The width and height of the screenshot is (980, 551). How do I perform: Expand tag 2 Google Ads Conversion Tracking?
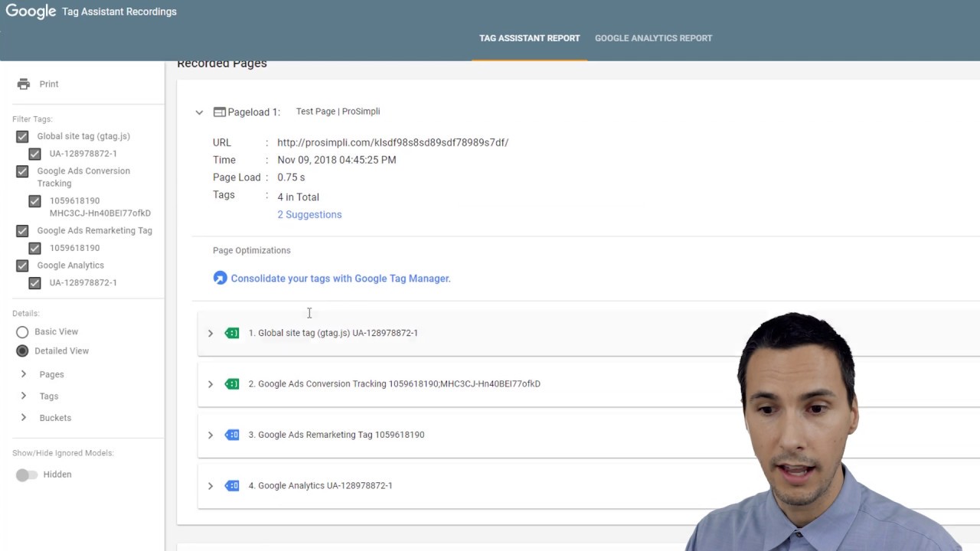click(x=211, y=383)
